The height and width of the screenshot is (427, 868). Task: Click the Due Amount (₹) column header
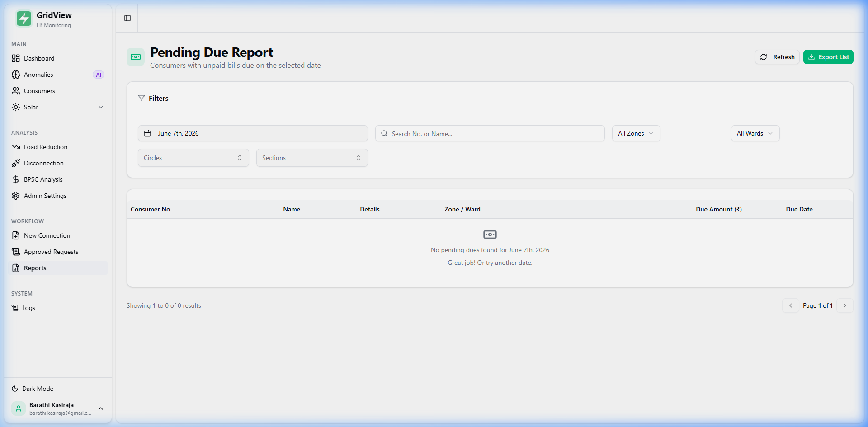[719, 209]
